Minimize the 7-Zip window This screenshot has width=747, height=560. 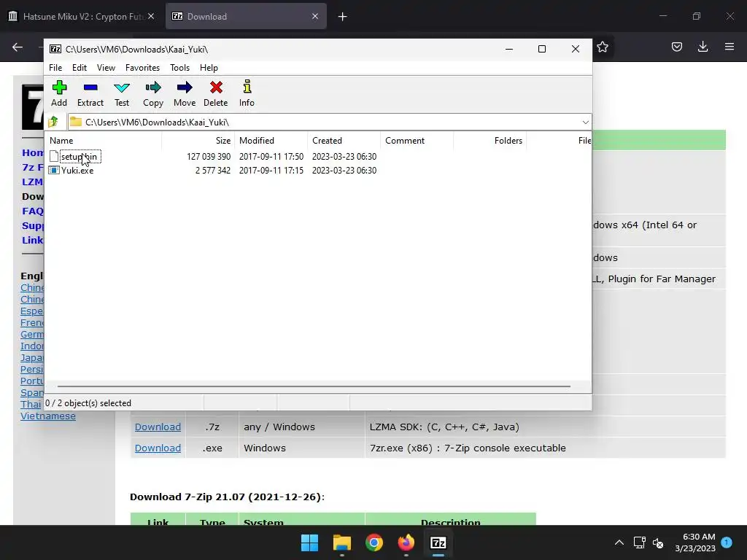pos(509,49)
